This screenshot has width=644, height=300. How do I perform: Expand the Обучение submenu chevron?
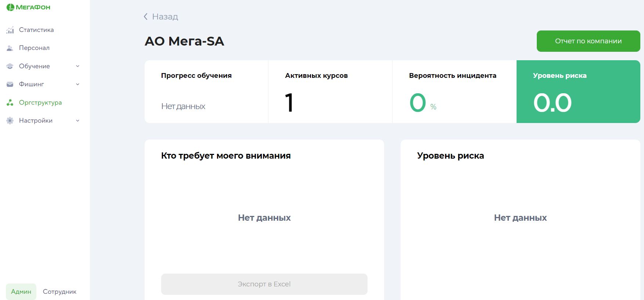pos(77,66)
